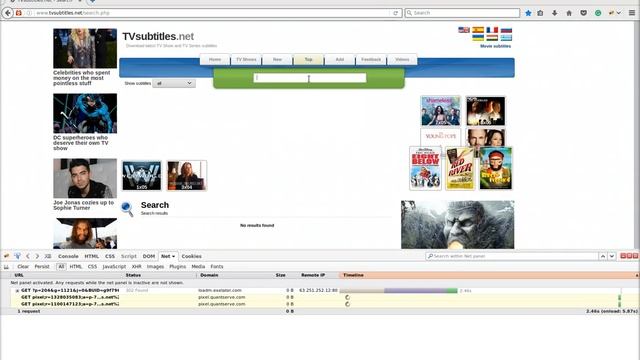640x360 pixels.
Task: Switch to the Firebug HTML panel tab
Action: [x=91, y=256]
